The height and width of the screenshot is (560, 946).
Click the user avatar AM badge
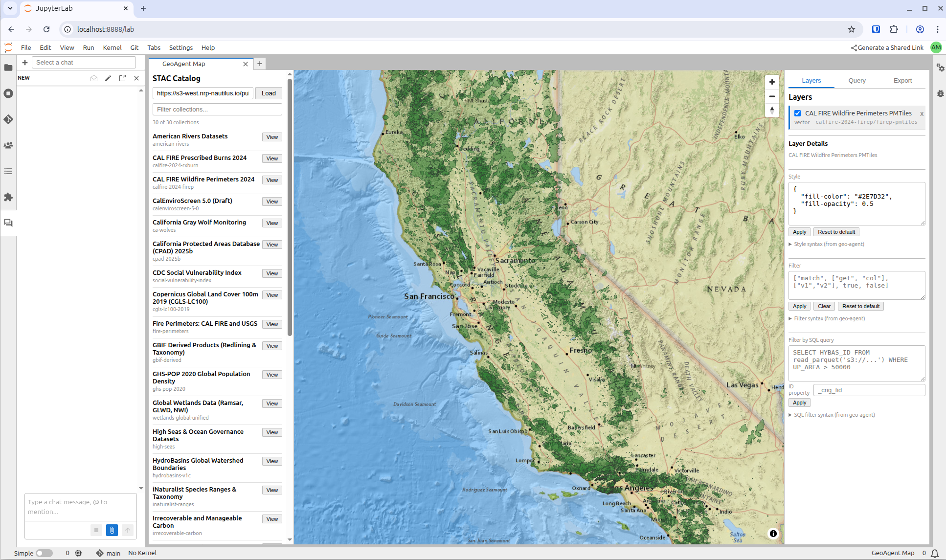click(936, 47)
